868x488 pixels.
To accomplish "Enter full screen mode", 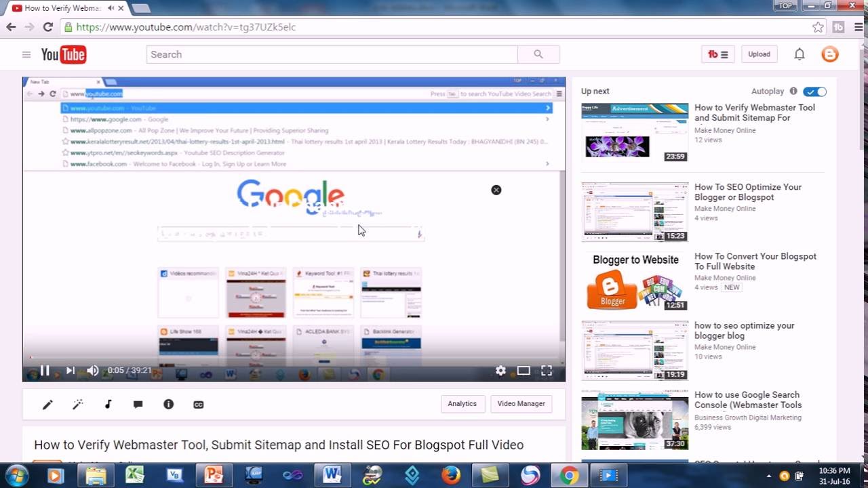I will coord(547,370).
